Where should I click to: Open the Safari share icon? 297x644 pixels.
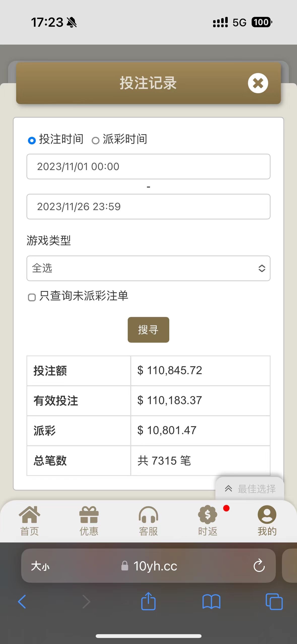point(148,601)
